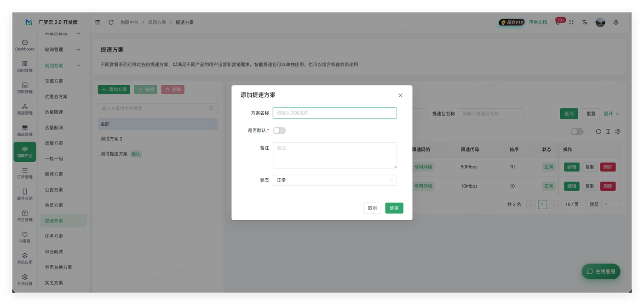Open the 平台文档 link
The width and height of the screenshot is (644, 305).
[x=538, y=22]
